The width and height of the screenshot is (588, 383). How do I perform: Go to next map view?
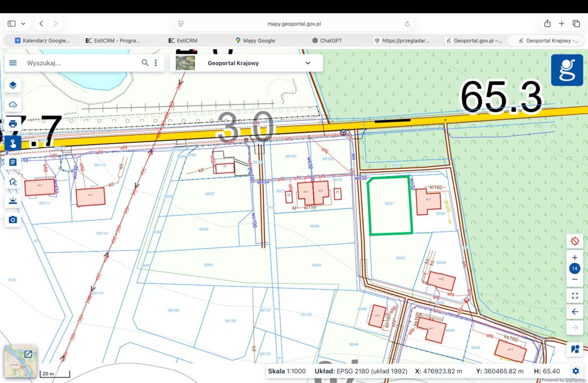click(x=575, y=328)
